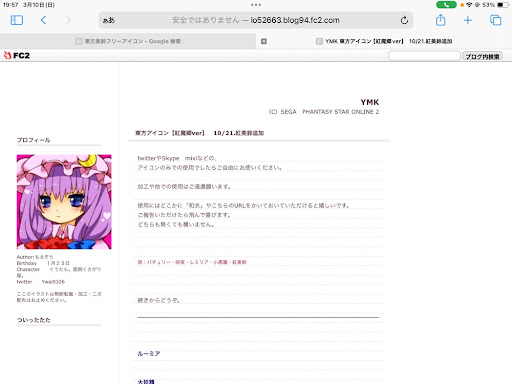Add a new tab with the plus icon
Image resolution: width=512 pixels, height=384 pixels.
[x=468, y=20]
